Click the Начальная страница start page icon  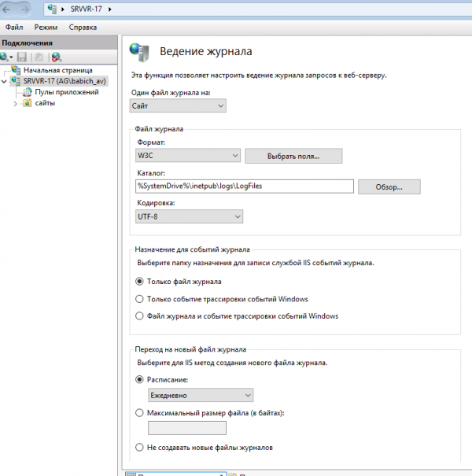coord(16,70)
